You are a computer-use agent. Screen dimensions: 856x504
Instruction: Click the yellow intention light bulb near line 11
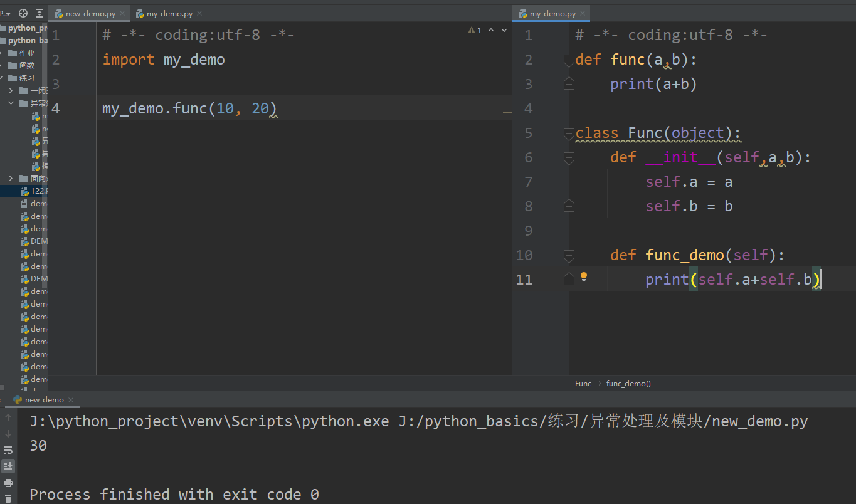(583, 276)
